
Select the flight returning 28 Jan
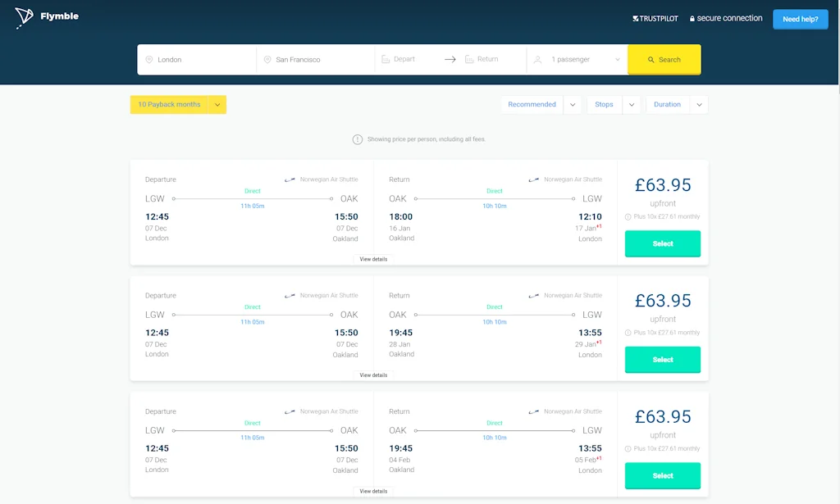(x=663, y=360)
